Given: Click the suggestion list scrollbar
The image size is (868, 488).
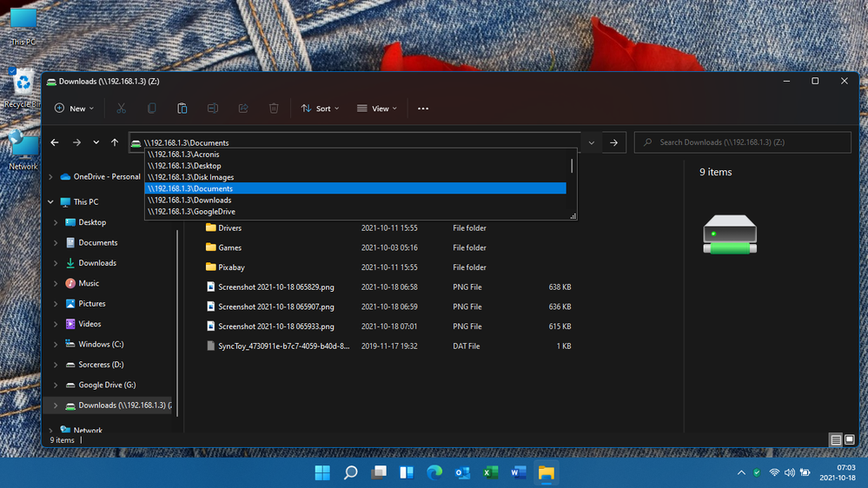Looking at the screenshot, I should 572,166.
